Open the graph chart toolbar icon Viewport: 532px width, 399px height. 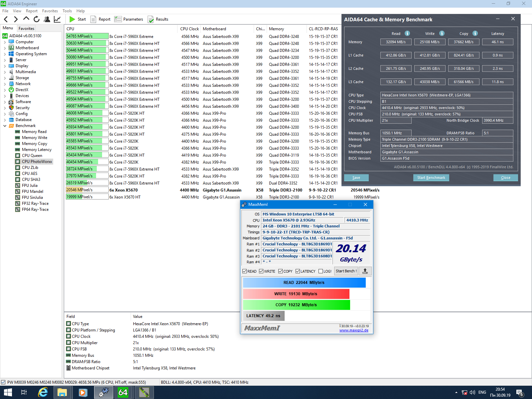click(57, 19)
